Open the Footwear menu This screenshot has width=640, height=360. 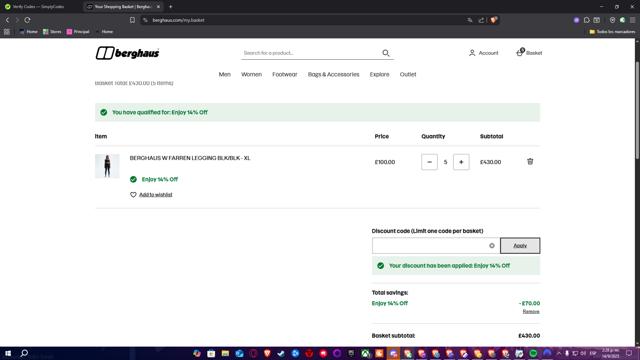pyautogui.click(x=285, y=74)
